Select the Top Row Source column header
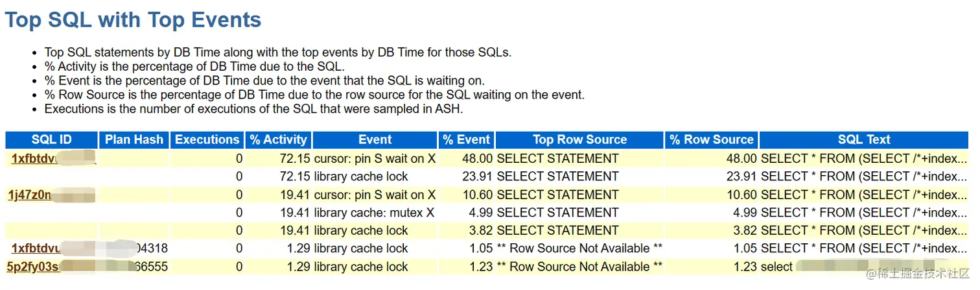The width and height of the screenshot is (980, 290). [x=579, y=139]
